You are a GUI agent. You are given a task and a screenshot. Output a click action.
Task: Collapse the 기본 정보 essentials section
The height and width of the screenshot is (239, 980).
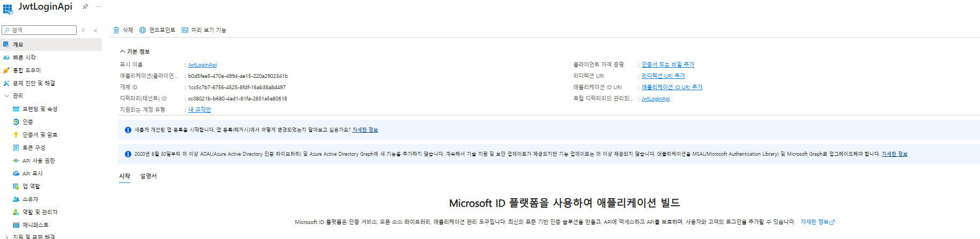122,52
